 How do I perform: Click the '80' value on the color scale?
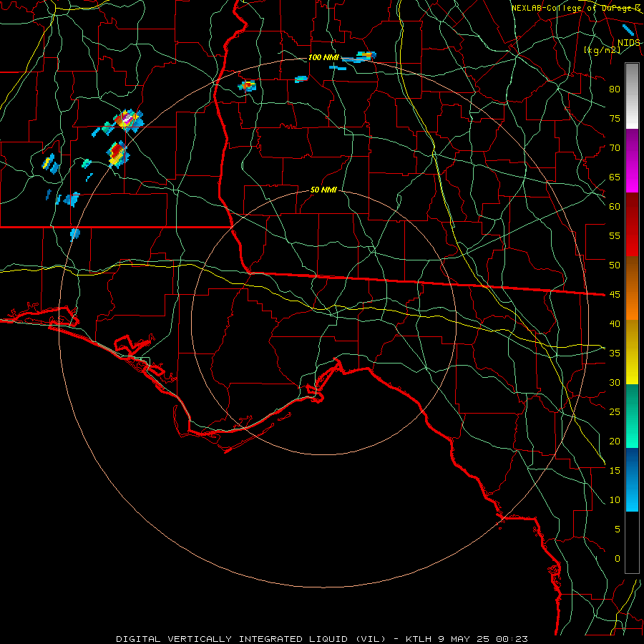pos(615,89)
